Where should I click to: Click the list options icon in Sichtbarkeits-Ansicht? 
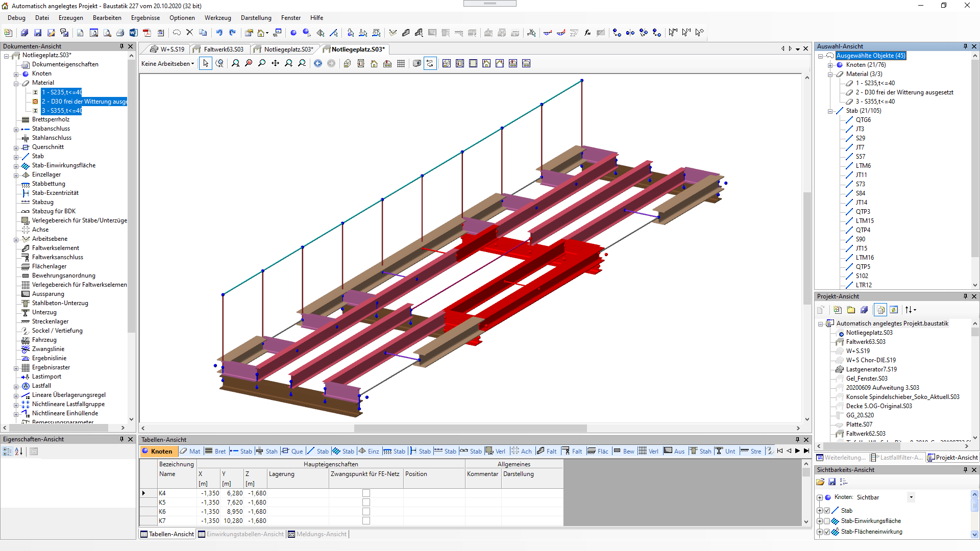[x=843, y=482]
